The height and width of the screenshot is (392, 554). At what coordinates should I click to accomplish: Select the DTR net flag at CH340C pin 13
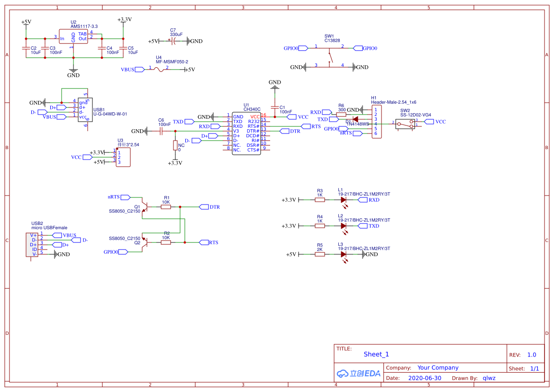pyautogui.click(x=290, y=131)
